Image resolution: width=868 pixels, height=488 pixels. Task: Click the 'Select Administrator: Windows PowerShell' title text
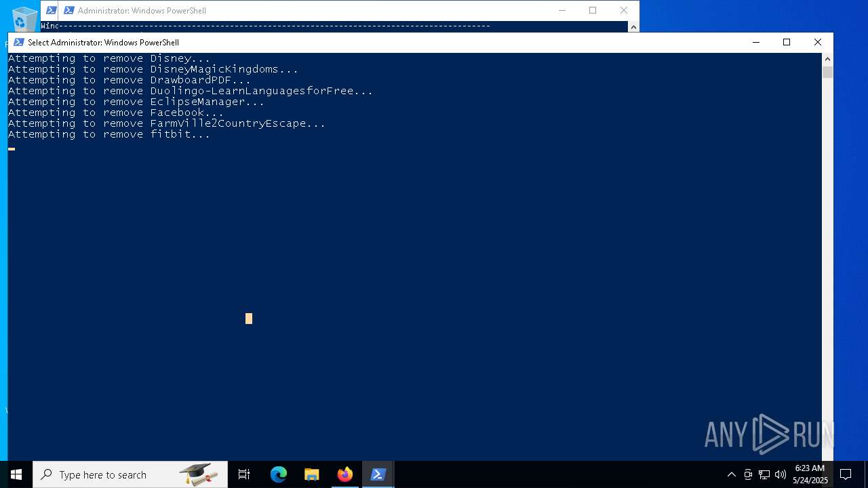(x=103, y=42)
